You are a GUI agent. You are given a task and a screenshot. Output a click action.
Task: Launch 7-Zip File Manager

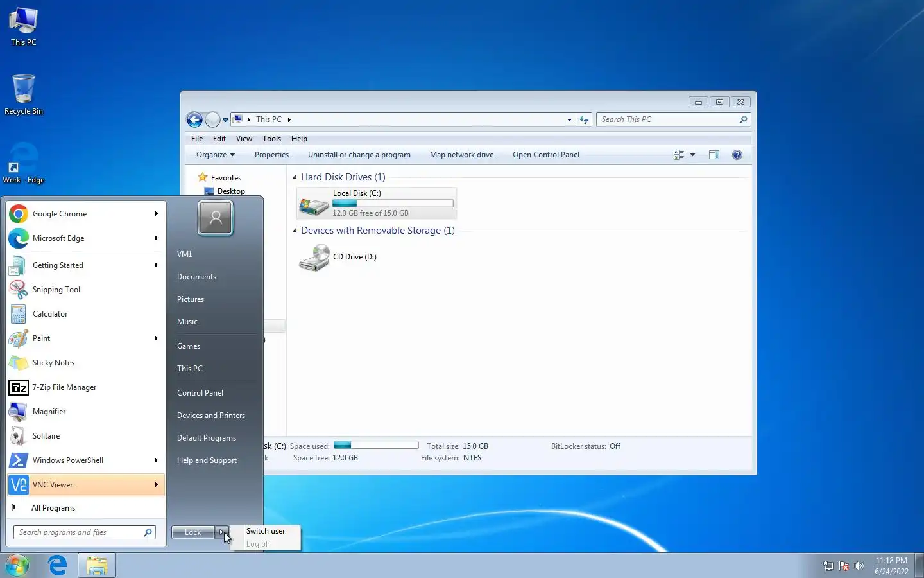86,387
